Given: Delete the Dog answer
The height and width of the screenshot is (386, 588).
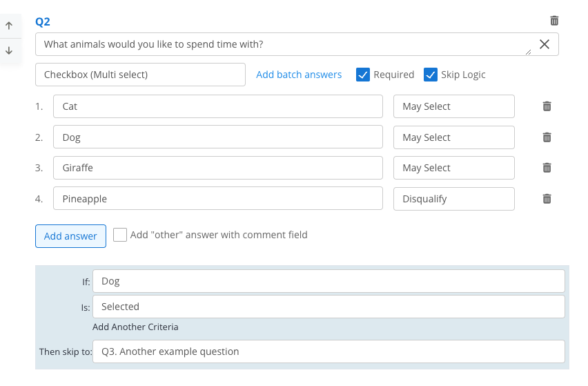Looking at the screenshot, I should tap(547, 137).
